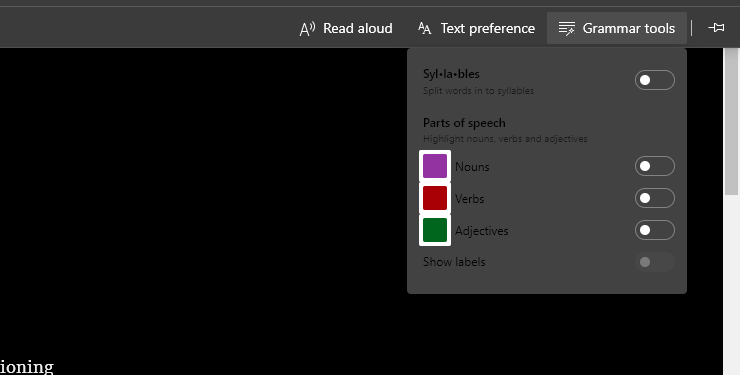Click the vertical page scrollbar thumb
The width and height of the screenshot is (740, 375).
click(731, 122)
